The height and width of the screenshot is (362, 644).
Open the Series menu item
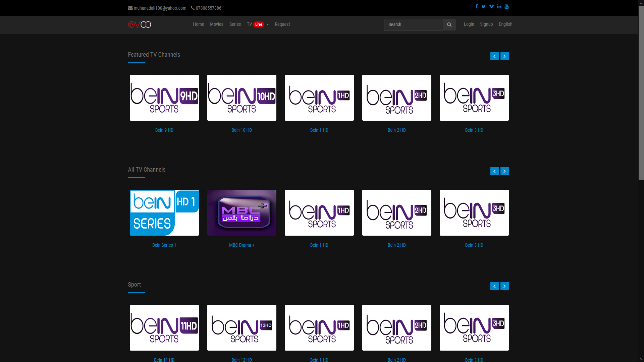pos(235,24)
